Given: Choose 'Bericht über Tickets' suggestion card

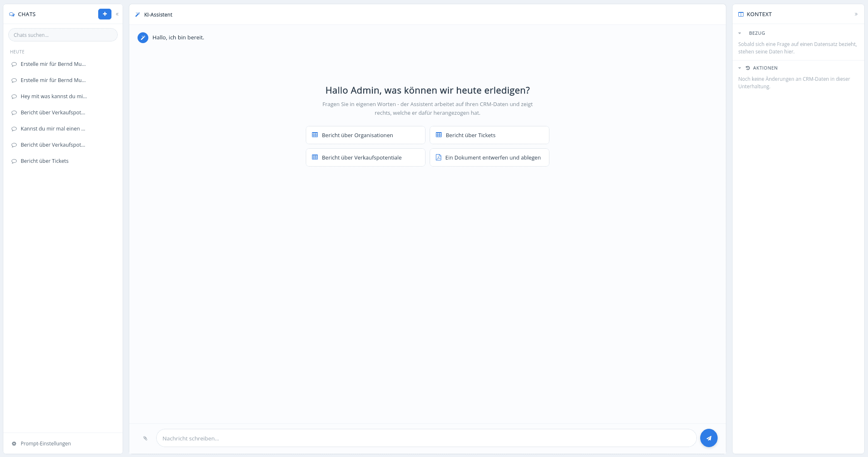Looking at the screenshot, I should (x=489, y=135).
